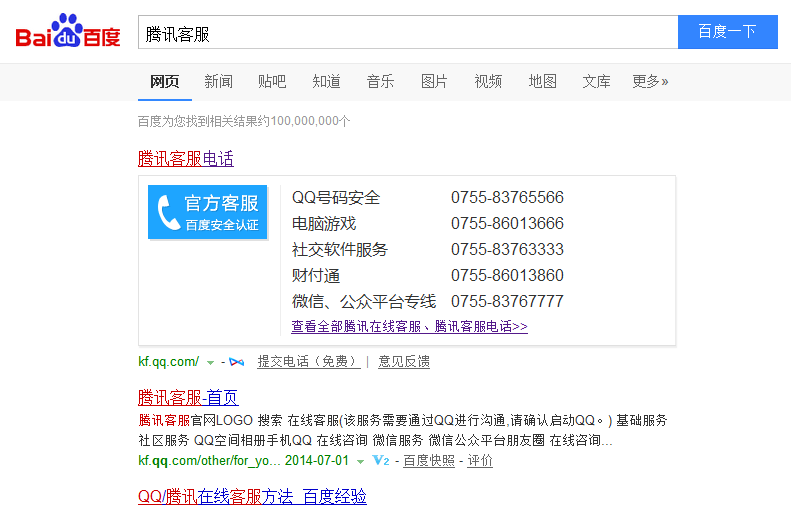This screenshot has width=791, height=508.
Task: Switch to the 地图 tab
Action: 543,82
